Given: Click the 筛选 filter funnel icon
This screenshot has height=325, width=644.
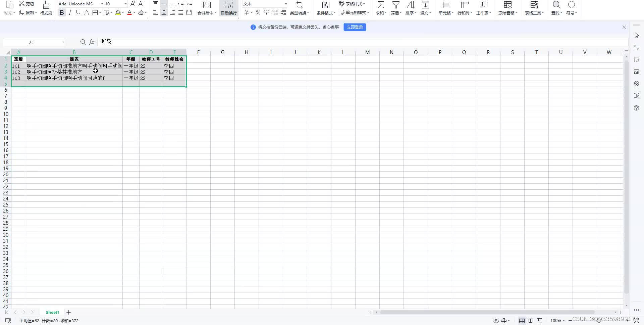Looking at the screenshot, I should coord(396,5).
